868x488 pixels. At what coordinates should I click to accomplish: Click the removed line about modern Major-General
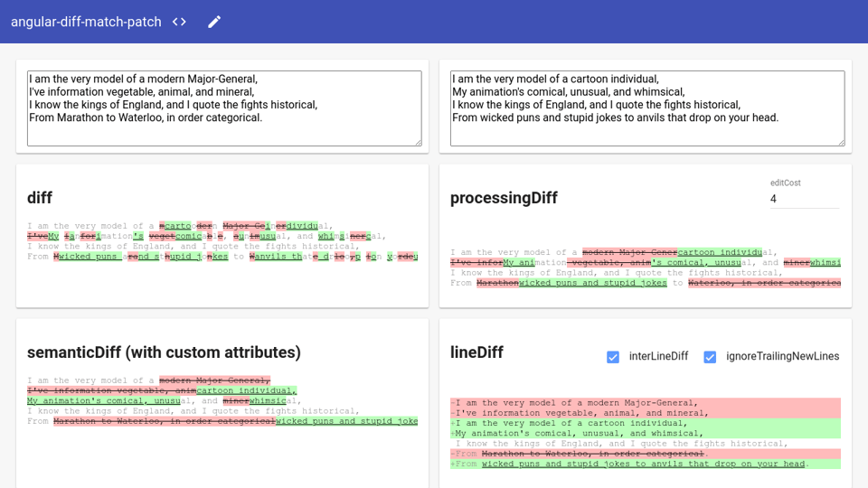coord(576,403)
